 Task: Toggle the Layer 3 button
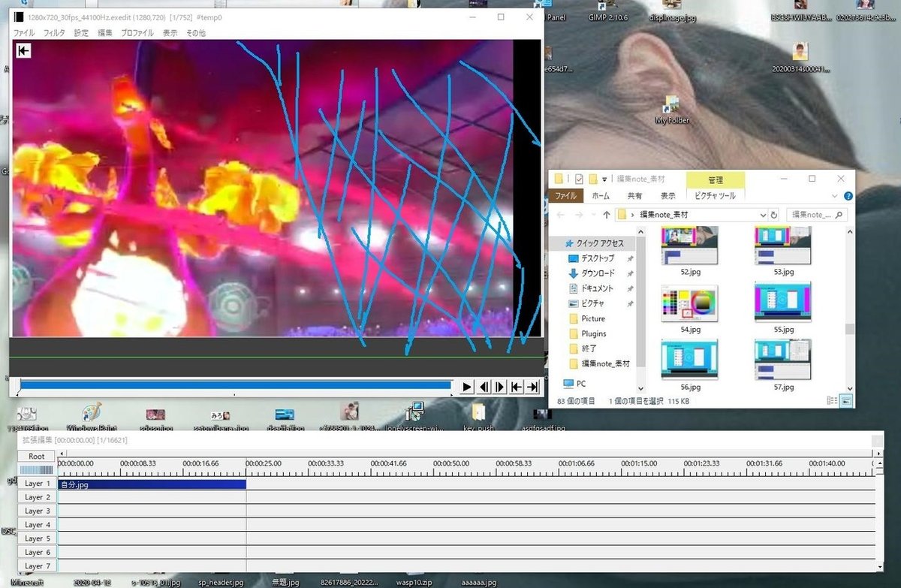pyautogui.click(x=37, y=511)
